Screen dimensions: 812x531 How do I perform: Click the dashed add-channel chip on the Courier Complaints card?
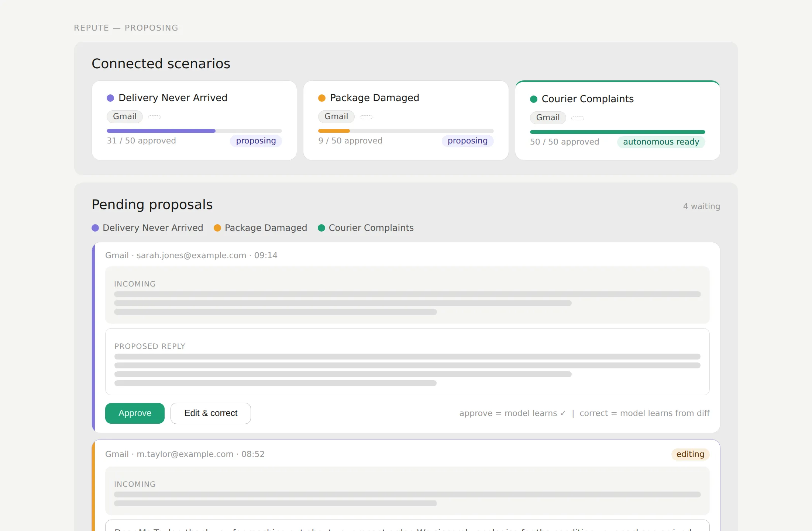point(578,118)
